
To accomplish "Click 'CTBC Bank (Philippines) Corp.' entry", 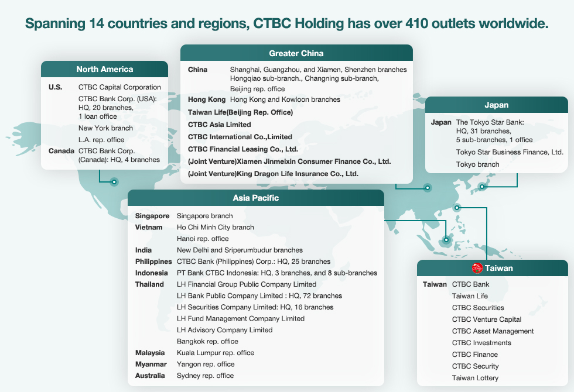I will (x=253, y=262).
